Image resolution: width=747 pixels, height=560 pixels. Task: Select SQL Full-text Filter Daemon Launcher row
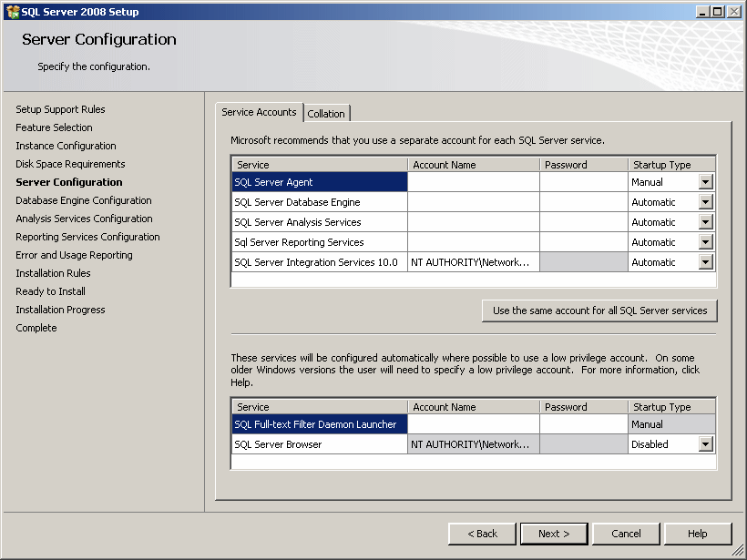pos(320,424)
